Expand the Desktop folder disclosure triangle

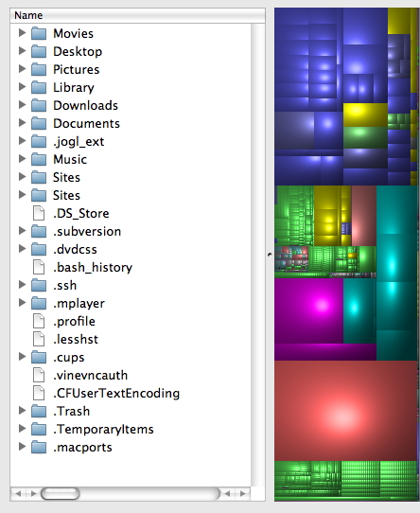22,51
